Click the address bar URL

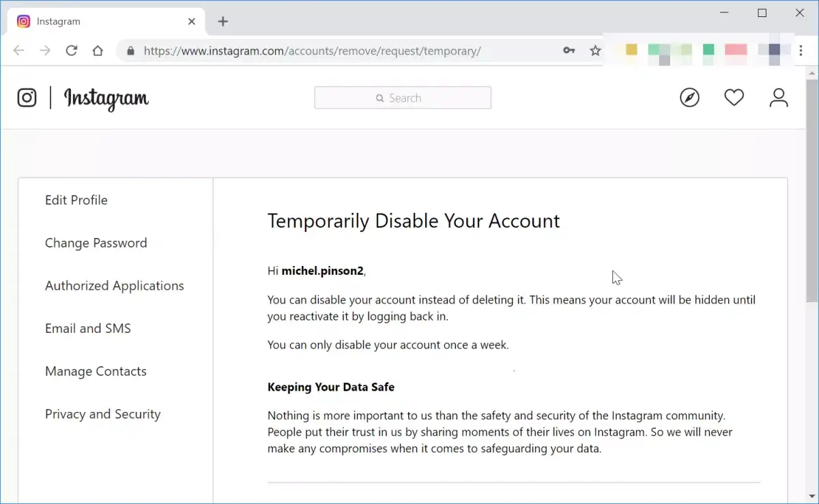313,50
